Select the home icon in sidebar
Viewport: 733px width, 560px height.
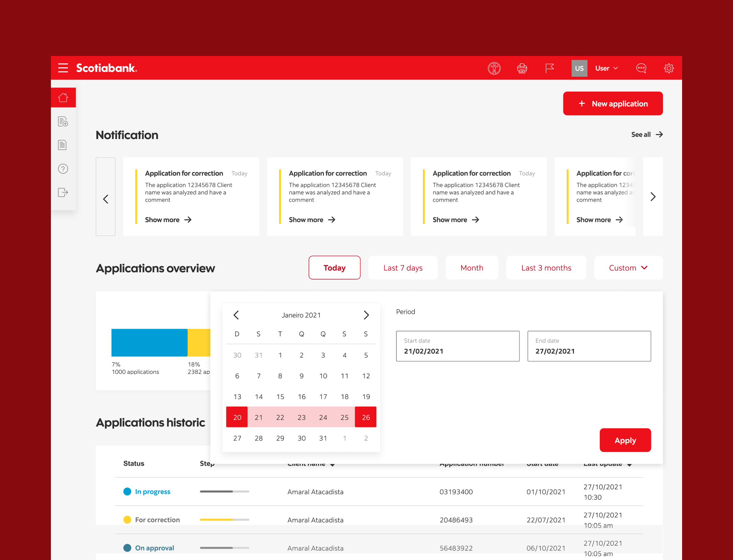(63, 98)
